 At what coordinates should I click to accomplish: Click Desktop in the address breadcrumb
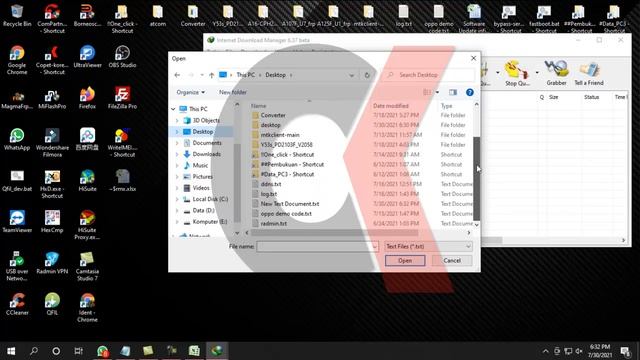click(276, 75)
